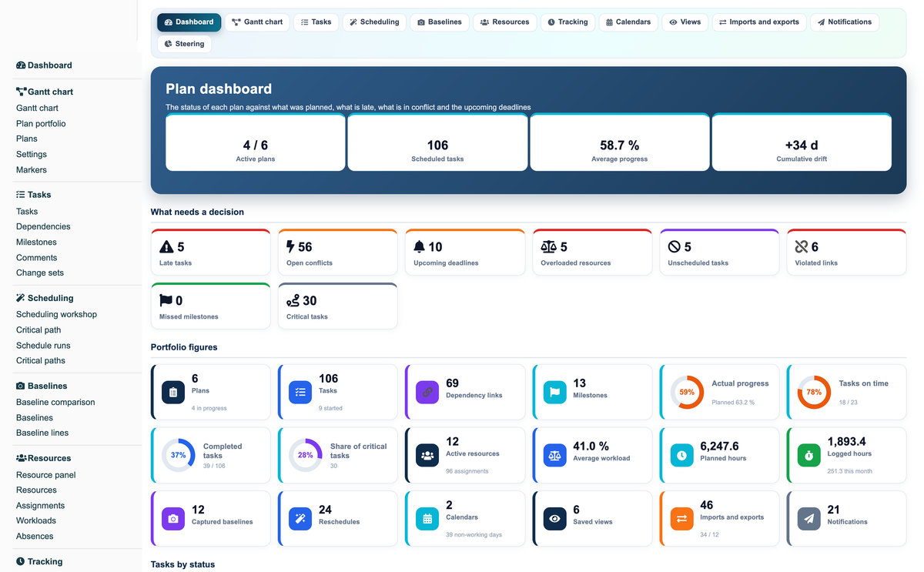Open Baseline comparison in sidebar
Image resolution: width=924 pixels, height=572 pixels.
point(55,402)
